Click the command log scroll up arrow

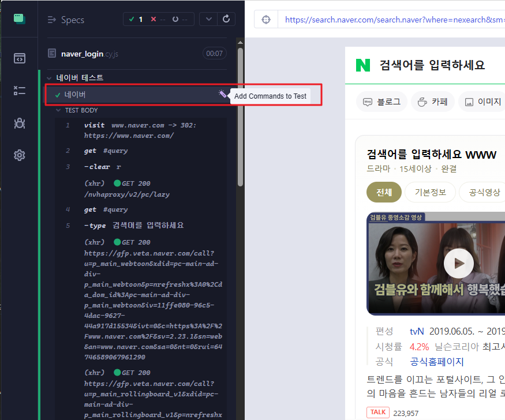pos(240,42)
